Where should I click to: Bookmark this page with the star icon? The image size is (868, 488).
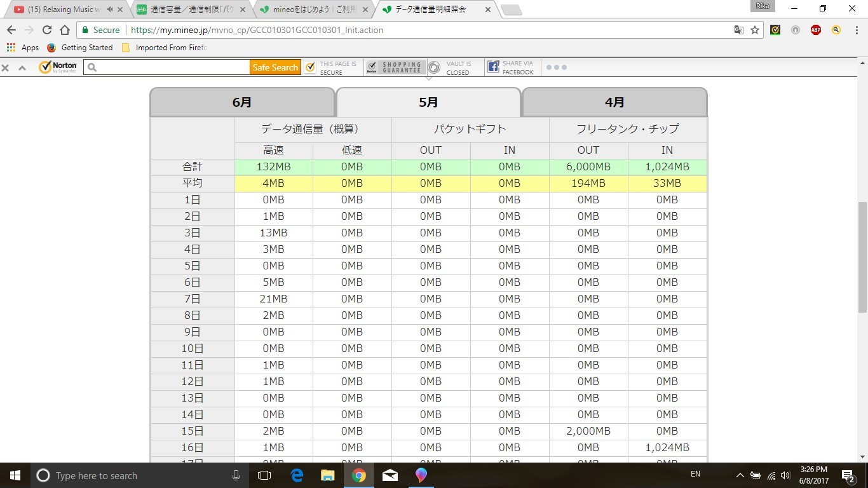755,30
